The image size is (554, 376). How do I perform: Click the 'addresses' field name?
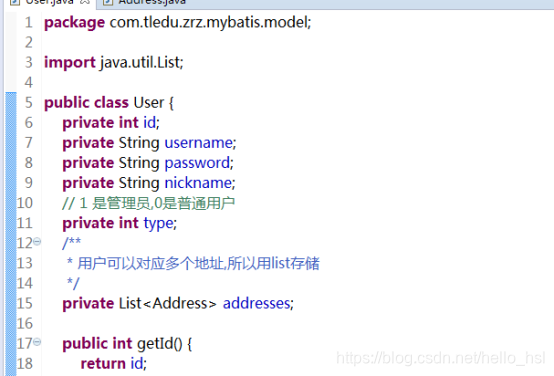[x=257, y=304]
